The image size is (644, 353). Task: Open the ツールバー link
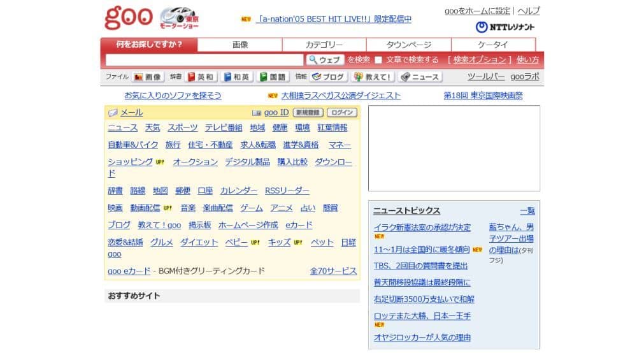tap(486, 77)
